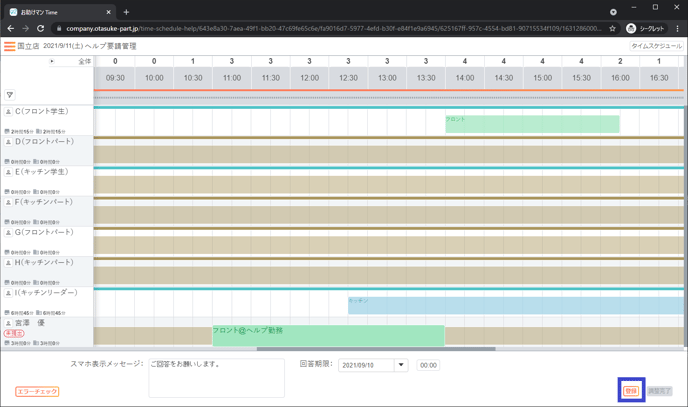Click person icon beside H(キッチンパート)
This screenshot has width=688, height=407.
pyautogui.click(x=8, y=263)
